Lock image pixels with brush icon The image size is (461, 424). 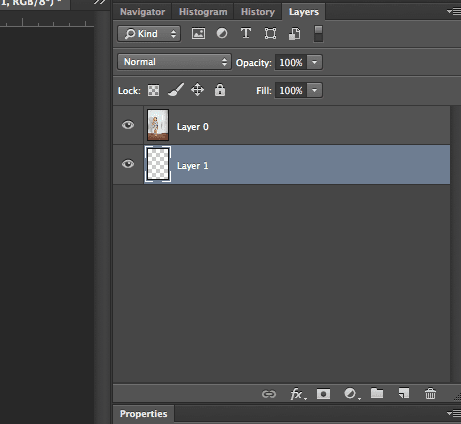point(176,90)
